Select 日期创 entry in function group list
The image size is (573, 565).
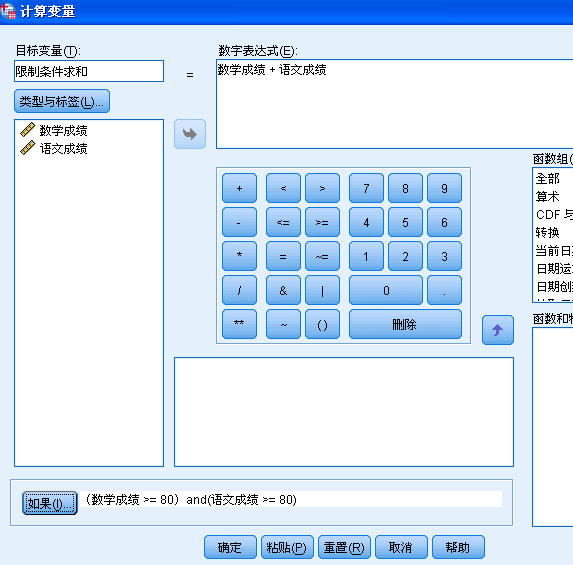tap(554, 287)
